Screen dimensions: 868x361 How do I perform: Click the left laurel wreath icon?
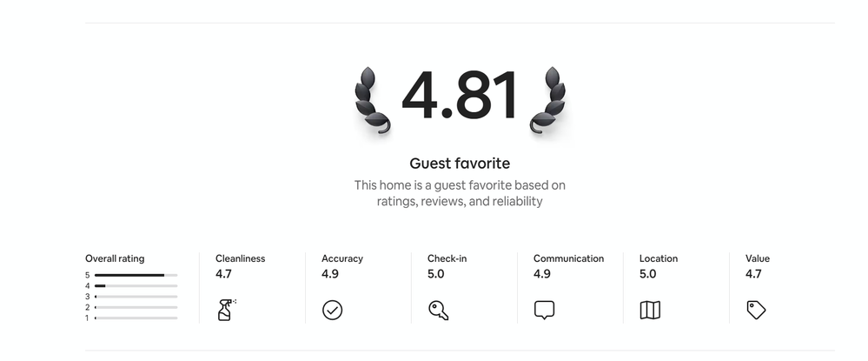point(372,100)
